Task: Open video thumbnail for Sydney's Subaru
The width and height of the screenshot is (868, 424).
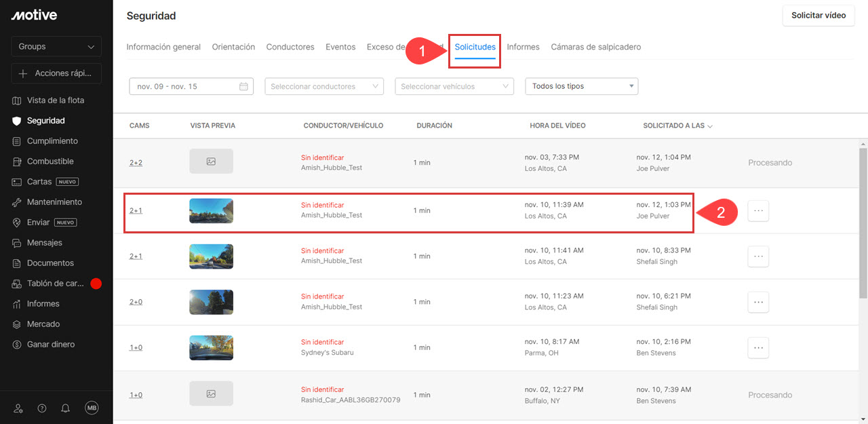Action: click(211, 347)
